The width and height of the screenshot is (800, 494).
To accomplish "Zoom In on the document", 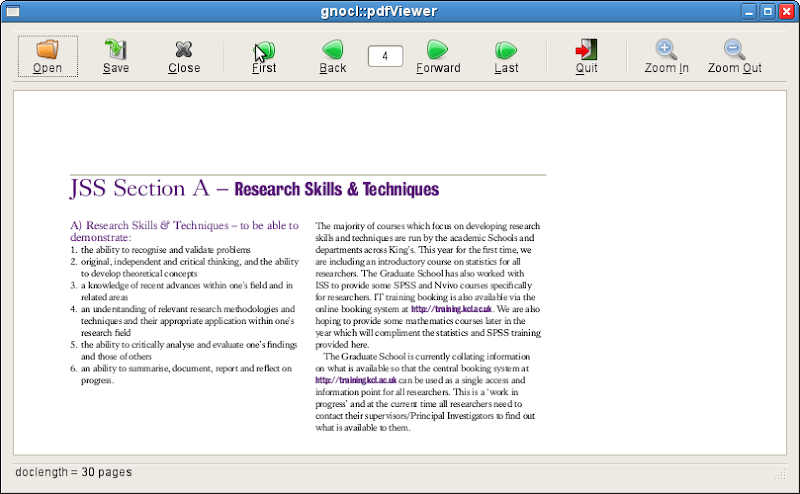I will (x=666, y=50).
